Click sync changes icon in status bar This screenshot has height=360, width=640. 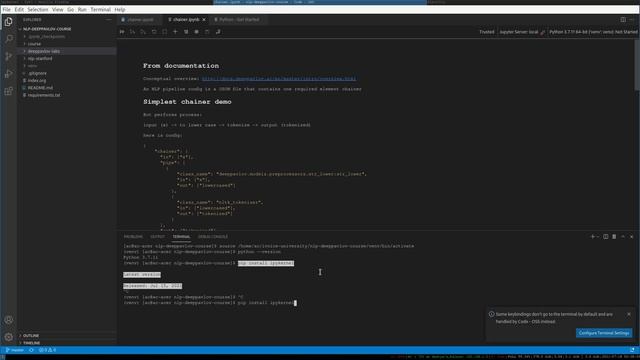click(x=31, y=350)
